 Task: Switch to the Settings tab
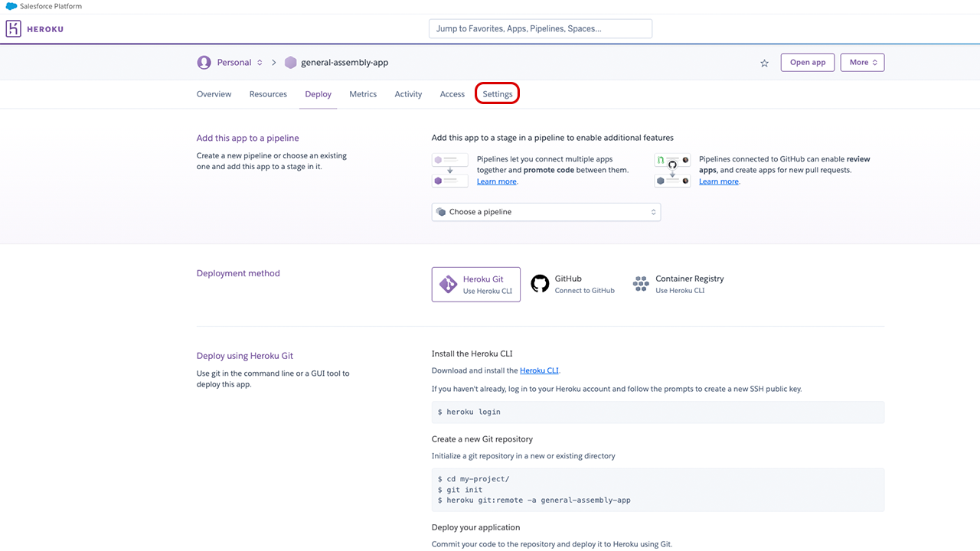(x=498, y=94)
